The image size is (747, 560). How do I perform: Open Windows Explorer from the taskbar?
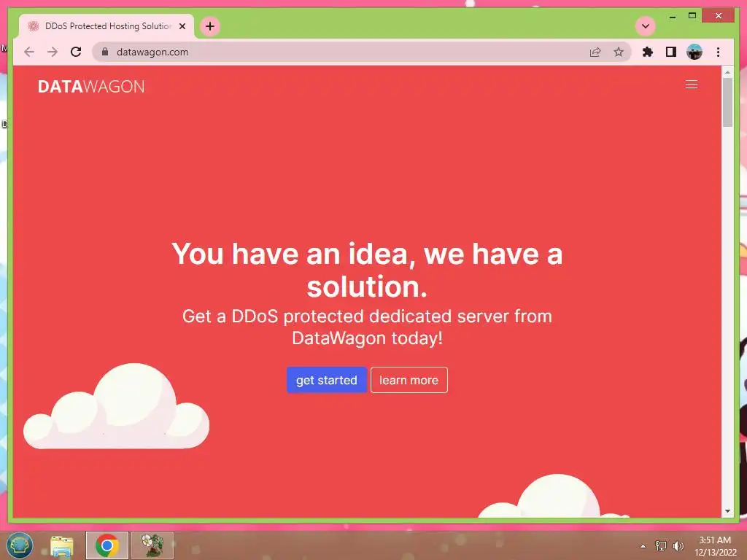point(62,545)
